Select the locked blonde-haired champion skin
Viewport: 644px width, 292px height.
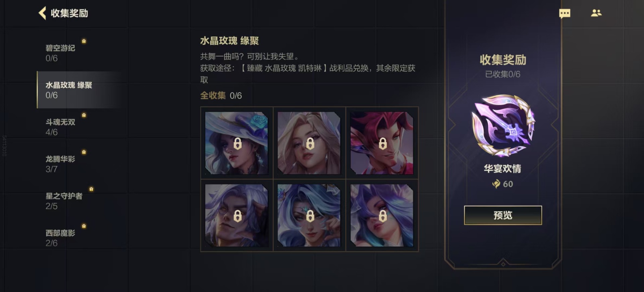309,143
